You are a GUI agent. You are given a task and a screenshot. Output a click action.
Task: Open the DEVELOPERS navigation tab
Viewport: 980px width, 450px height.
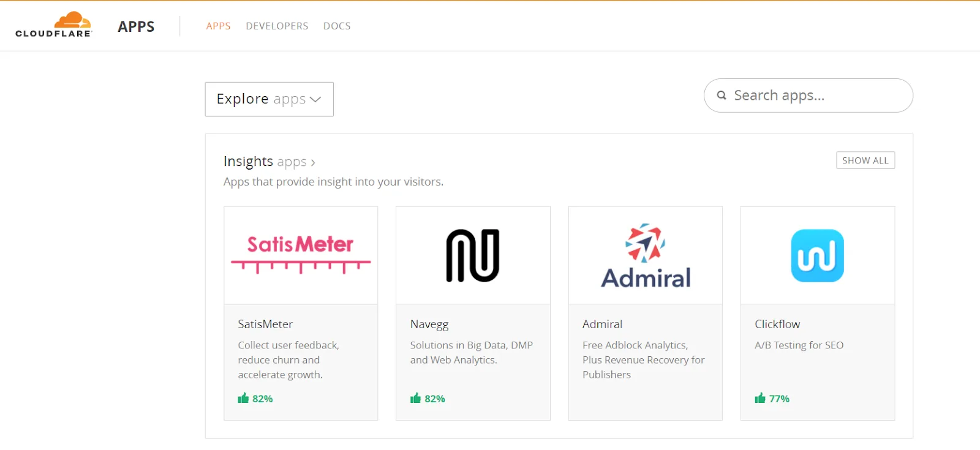point(277,26)
